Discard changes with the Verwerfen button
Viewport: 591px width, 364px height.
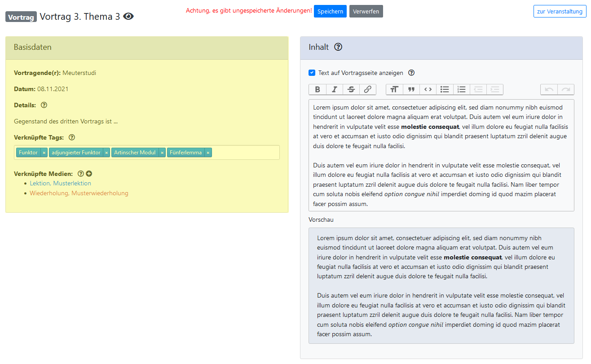point(366,11)
